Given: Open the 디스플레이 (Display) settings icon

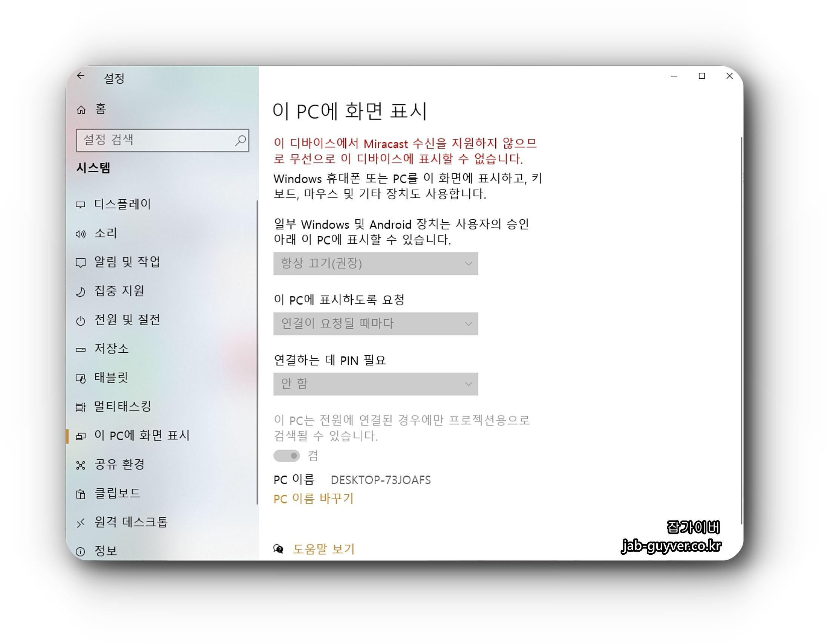Looking at the screenshot, I should 81,205.
